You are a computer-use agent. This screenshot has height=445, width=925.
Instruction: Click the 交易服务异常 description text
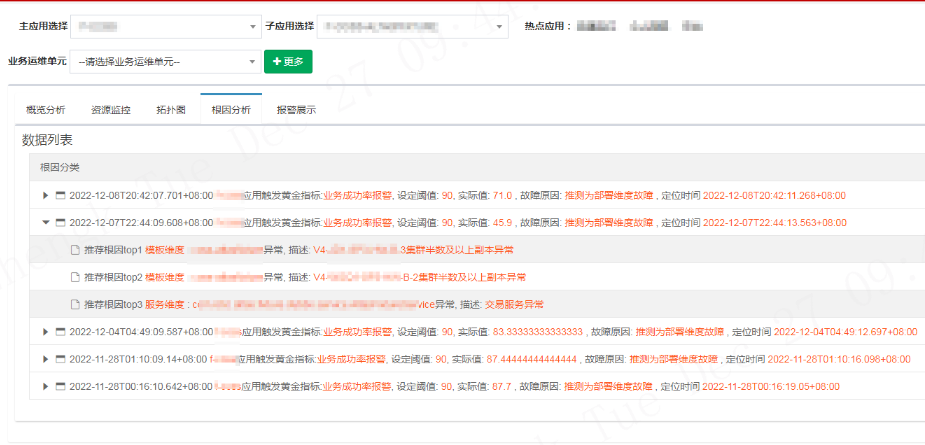point(514,305)
